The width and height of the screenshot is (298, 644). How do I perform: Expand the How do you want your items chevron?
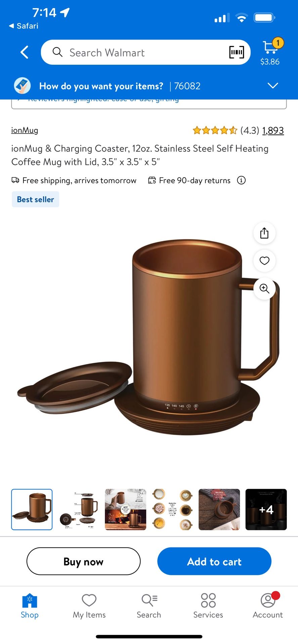[273, 86]
